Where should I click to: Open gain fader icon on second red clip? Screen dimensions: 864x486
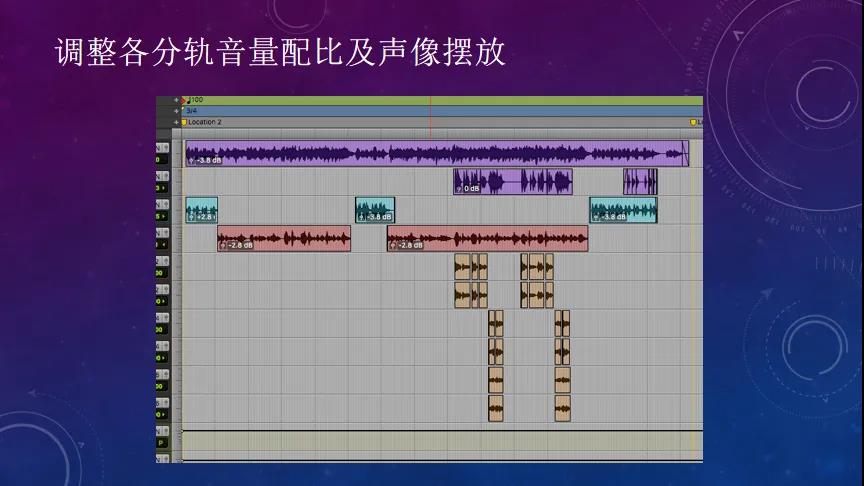pos(393,245)
